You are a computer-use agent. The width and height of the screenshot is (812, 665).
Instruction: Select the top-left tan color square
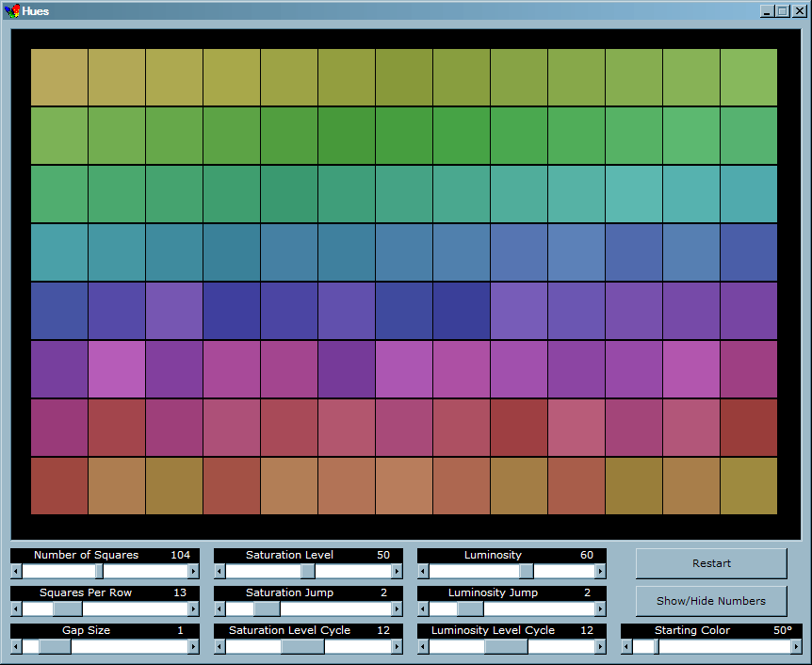[x=59, y=77]
